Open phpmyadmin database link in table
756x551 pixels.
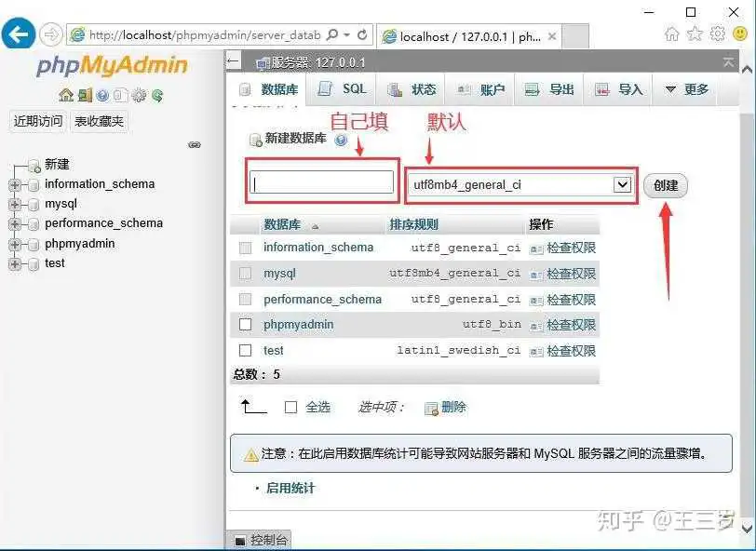299,325
